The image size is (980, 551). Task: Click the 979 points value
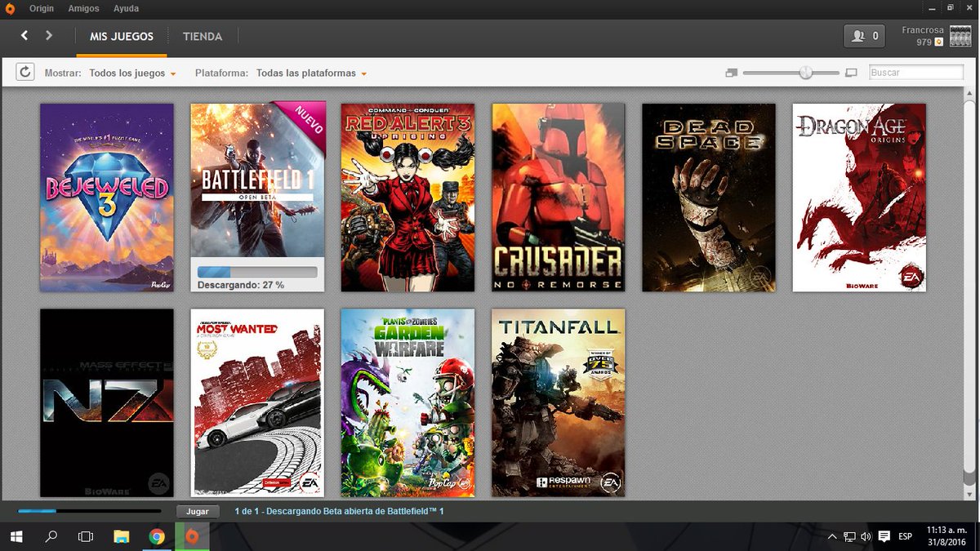pos(924,42)
